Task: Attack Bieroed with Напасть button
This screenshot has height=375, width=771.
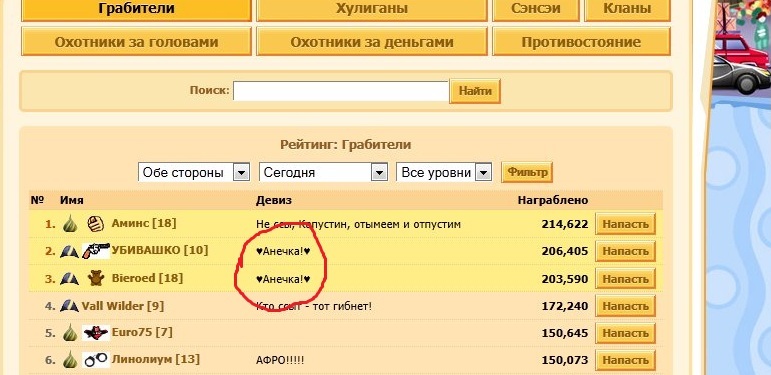Action: tap(625, 279)
